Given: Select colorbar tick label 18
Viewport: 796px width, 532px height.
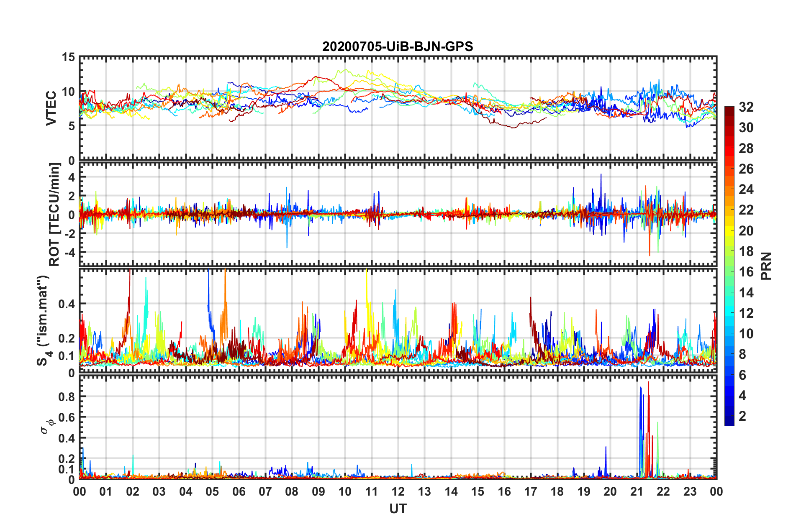Looking at the screenshot, I should click(746, 251).
